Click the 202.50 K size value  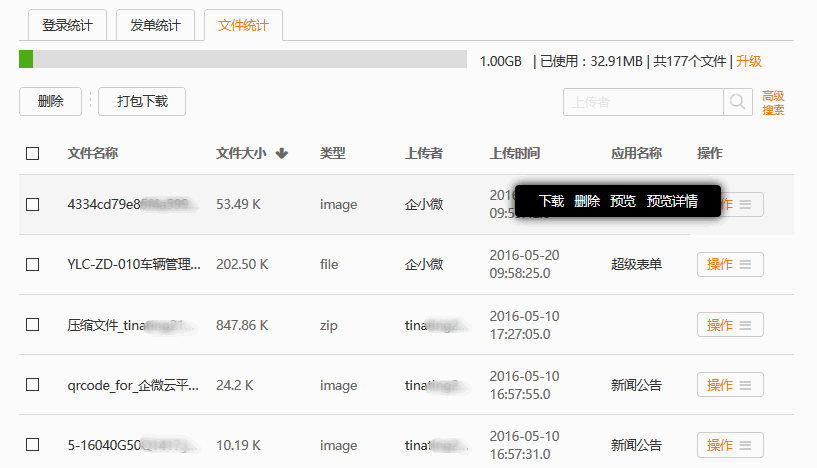coord(242,264)
